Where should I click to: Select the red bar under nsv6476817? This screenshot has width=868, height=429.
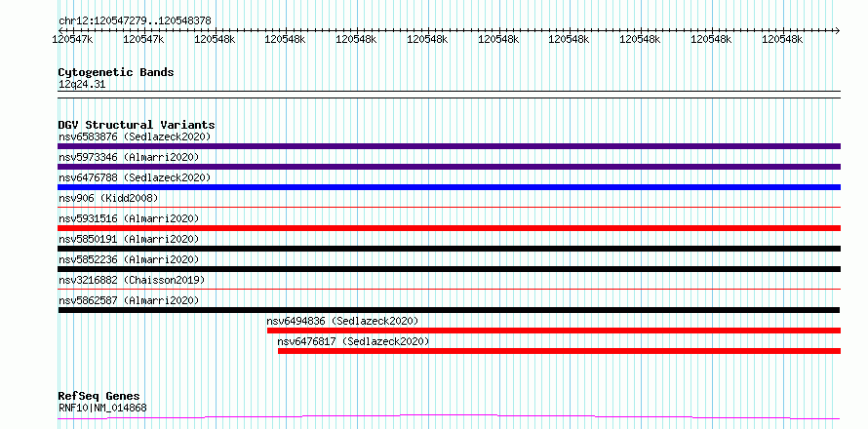tap(559, 351)
